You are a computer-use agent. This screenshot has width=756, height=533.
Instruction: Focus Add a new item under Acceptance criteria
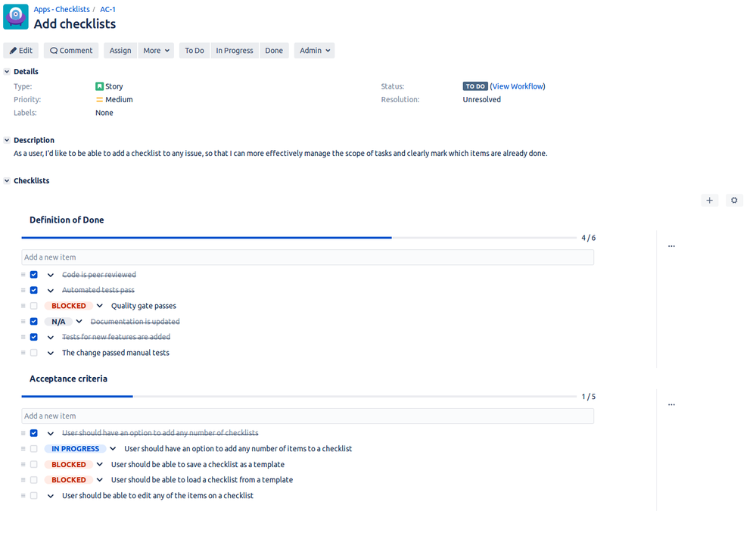pos(307,416)
